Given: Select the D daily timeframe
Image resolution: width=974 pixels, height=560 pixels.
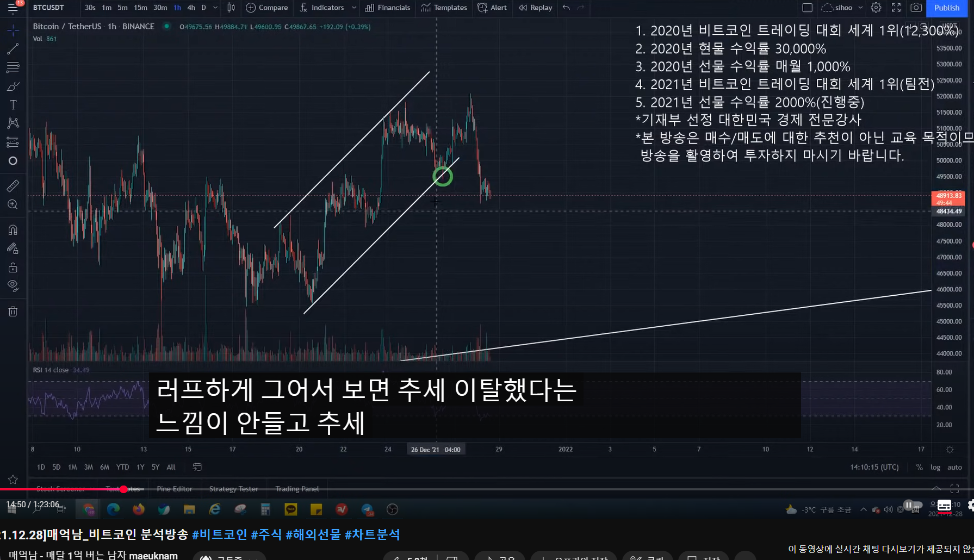Looking at the screenshot, I should (x=203, y=8).
